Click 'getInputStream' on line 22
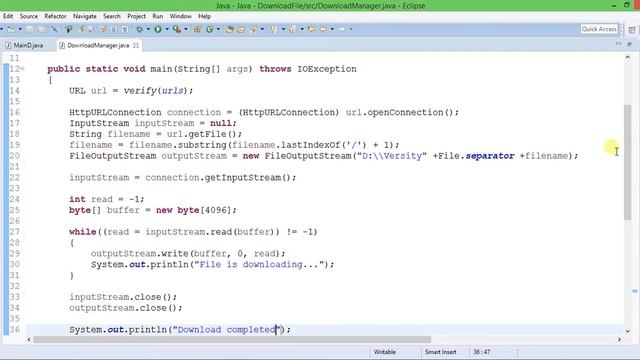 click(x=242, y=178)
